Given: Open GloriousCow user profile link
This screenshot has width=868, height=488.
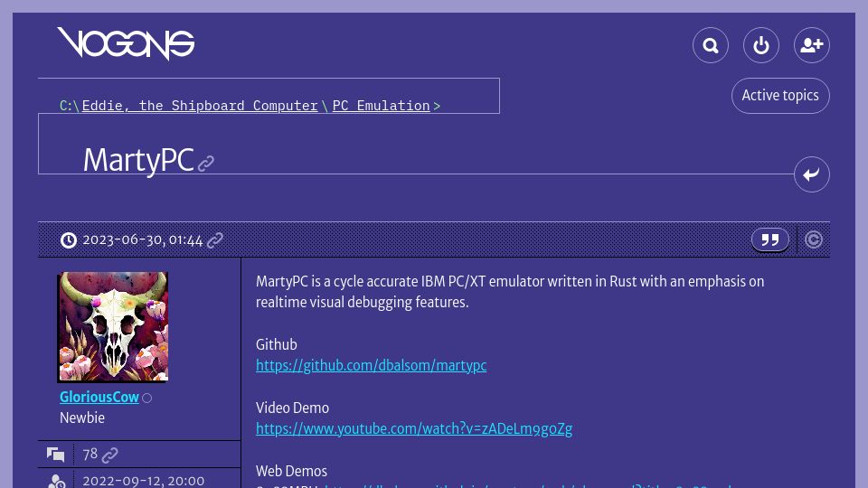Looking at the screenshot, I should [99, 398].
